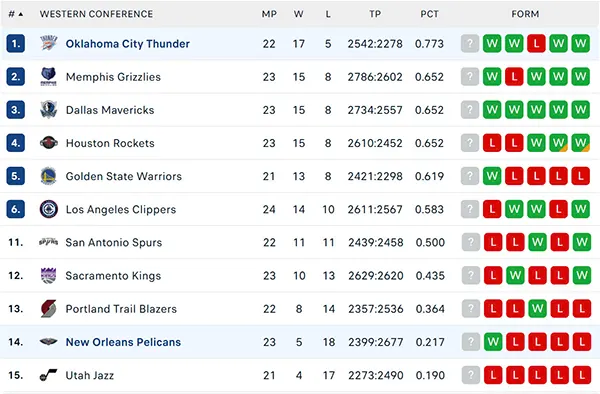600x394 pixels.
Task: Click the Utah Jazz upcoming match badge
Action: coord(471,375)
